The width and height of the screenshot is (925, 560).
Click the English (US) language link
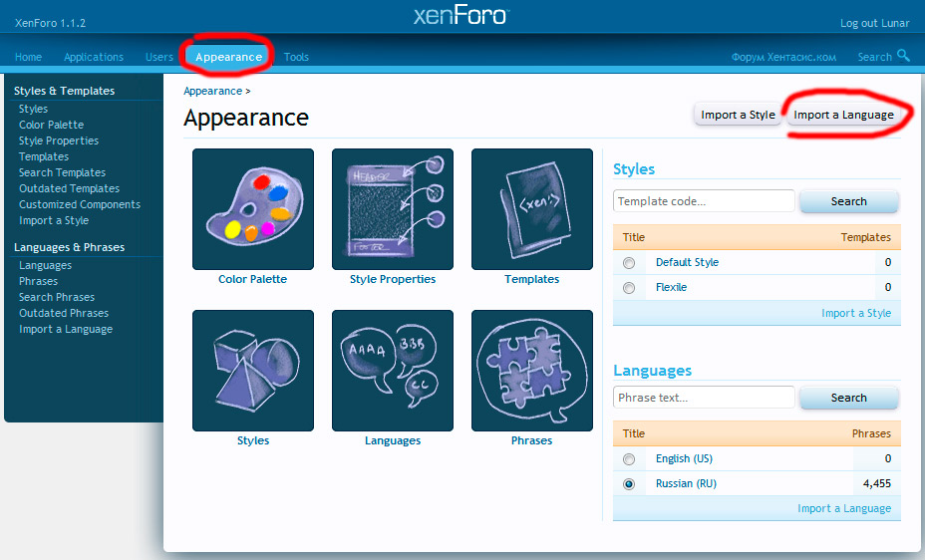coord(685,459)
